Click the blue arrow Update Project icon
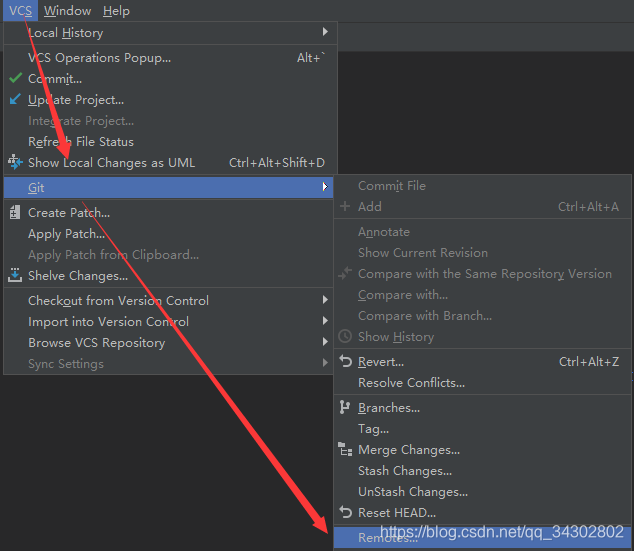The height and width of the screenshot is (551, 634). pos(15,99)
